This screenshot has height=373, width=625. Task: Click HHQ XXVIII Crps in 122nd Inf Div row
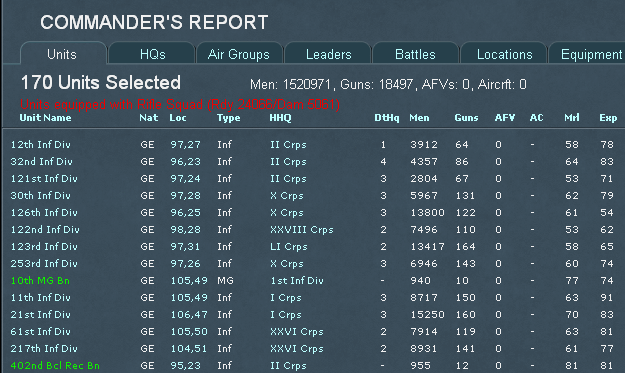(302, 230)
